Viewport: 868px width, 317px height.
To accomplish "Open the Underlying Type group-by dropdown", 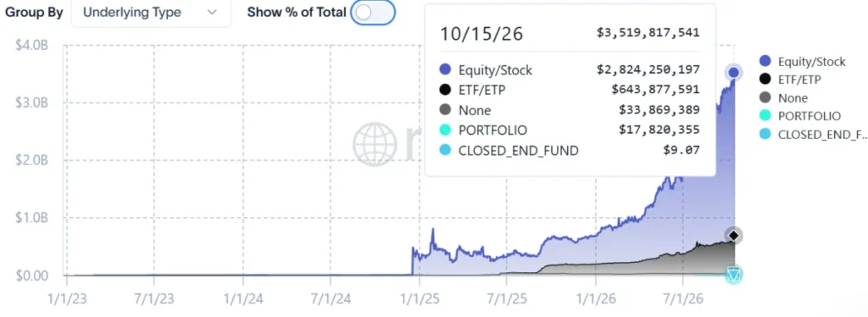I will [x=151, y=12].
